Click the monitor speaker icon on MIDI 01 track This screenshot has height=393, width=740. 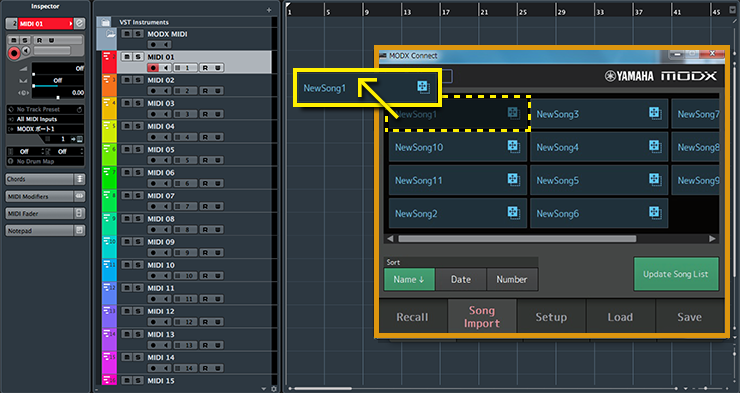click(x=166, y=68)
